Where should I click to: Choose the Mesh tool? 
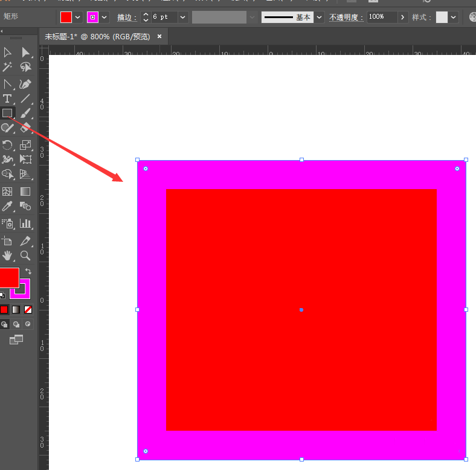click(7, 192)
